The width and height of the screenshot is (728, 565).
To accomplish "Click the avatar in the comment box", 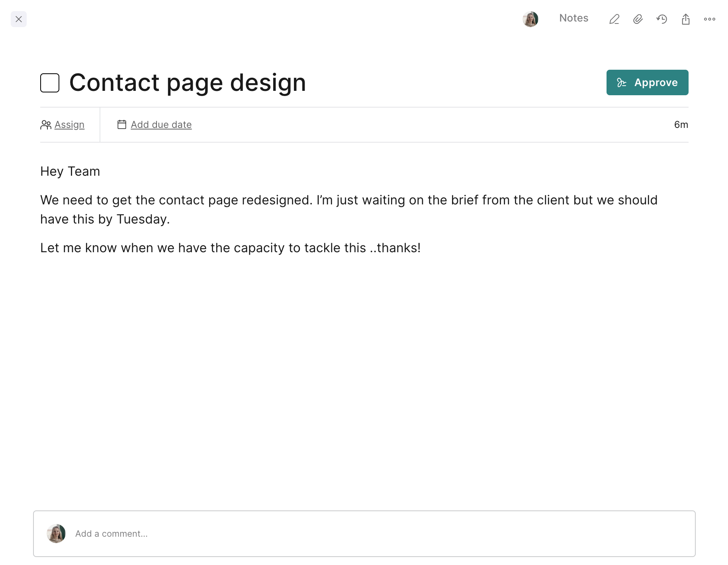I will [x=56, y=534].
